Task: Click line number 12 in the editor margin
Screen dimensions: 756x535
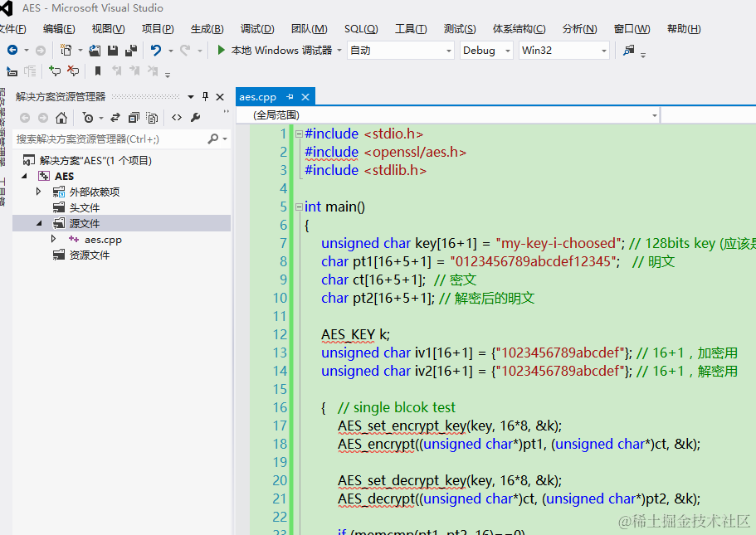Action: click(280, 334)
